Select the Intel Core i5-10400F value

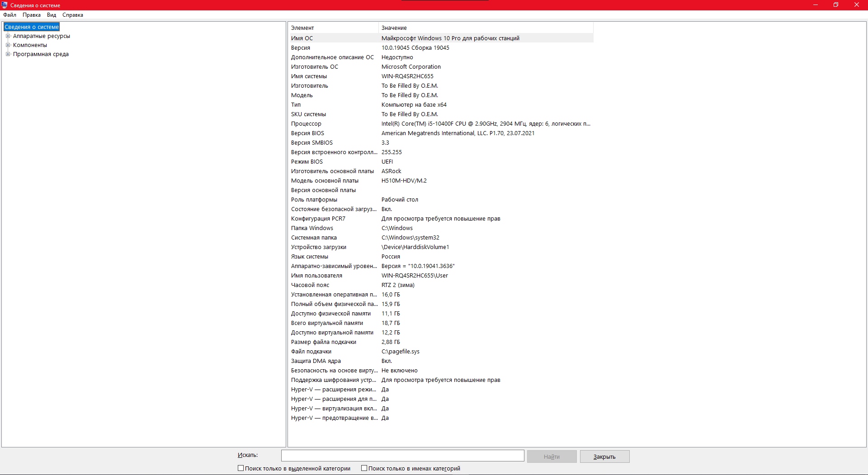point(486,124)
